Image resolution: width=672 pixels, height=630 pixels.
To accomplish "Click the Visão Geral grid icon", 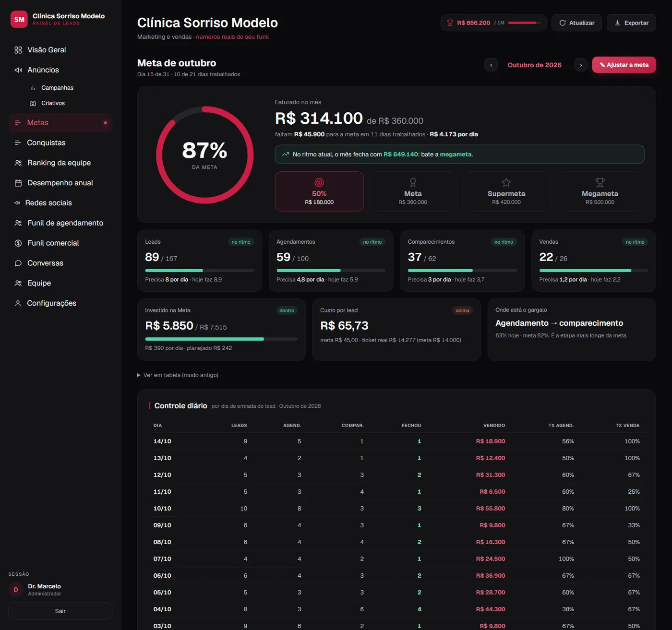I will point(18,50).
